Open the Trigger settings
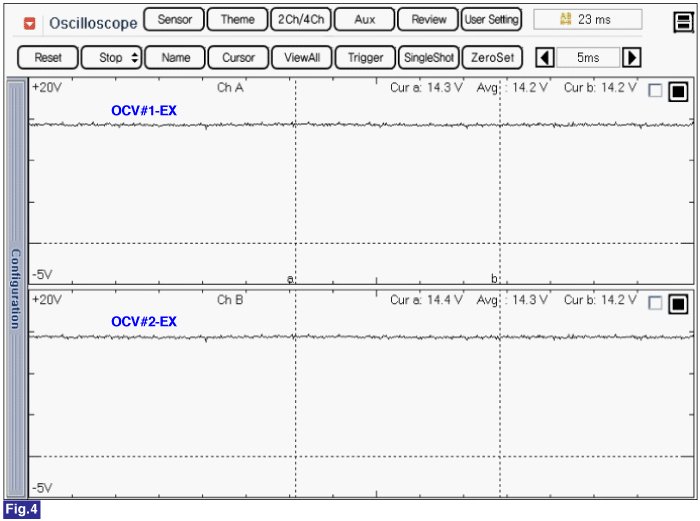 tap(365, 58)
